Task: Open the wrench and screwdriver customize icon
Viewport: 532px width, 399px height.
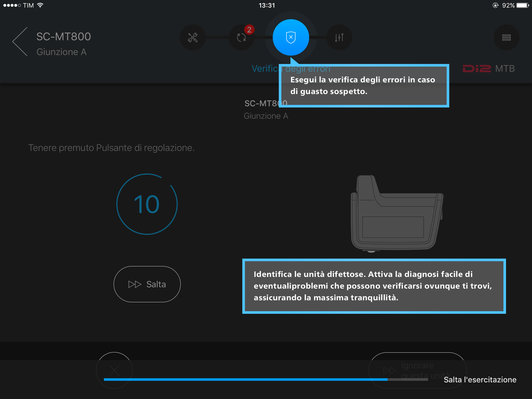Action: (x=193, y=38)
